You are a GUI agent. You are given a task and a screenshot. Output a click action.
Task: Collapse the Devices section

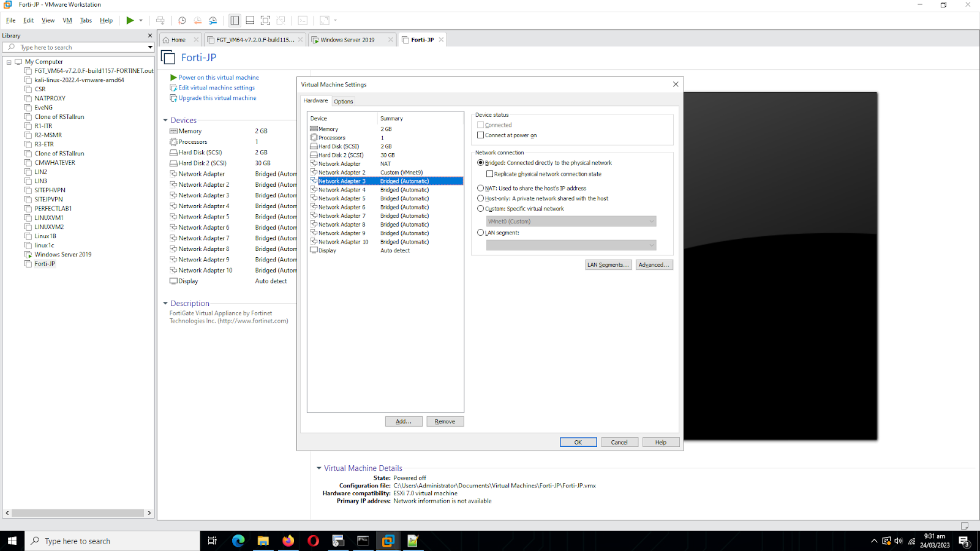(x=165, y=121)
